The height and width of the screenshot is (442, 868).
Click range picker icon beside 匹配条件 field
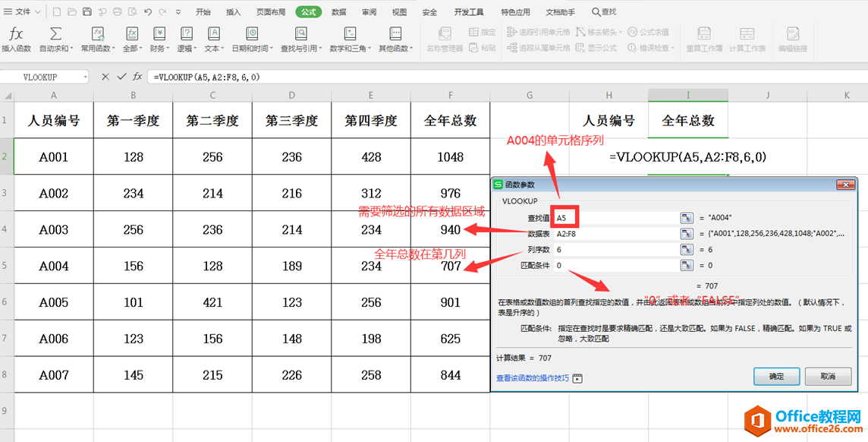click(x=687, y=266)
